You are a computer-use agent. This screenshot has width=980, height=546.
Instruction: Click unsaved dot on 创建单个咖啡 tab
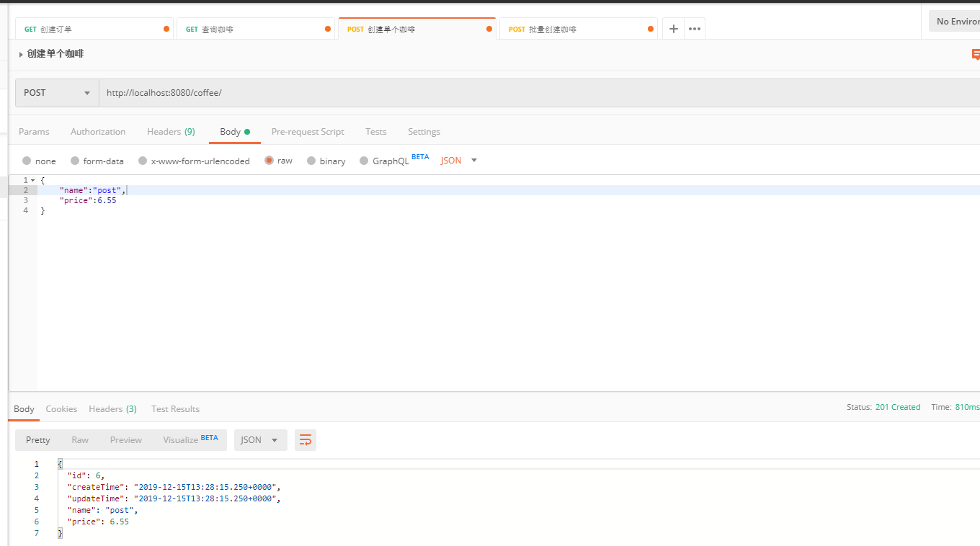[489, 30]
